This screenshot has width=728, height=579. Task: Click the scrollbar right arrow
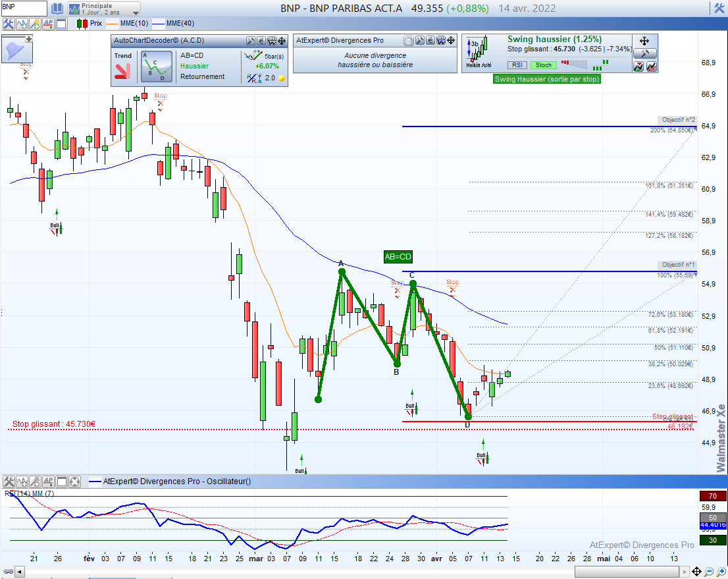684,572
